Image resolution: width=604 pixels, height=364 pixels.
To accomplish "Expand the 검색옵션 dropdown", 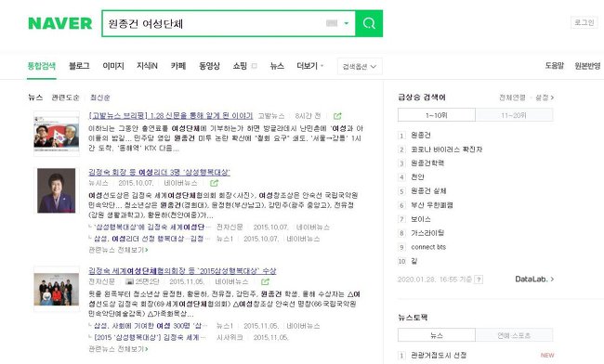I will point(360,67).
